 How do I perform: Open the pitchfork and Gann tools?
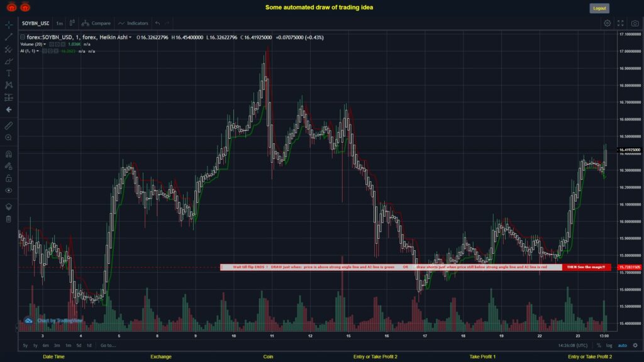pyautogui.click(x=9, y=49)
